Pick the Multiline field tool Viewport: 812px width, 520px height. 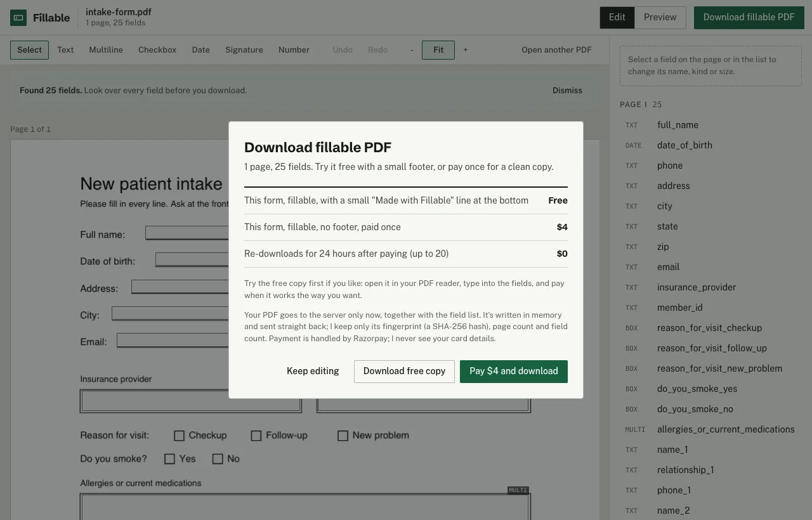point(106,50)
